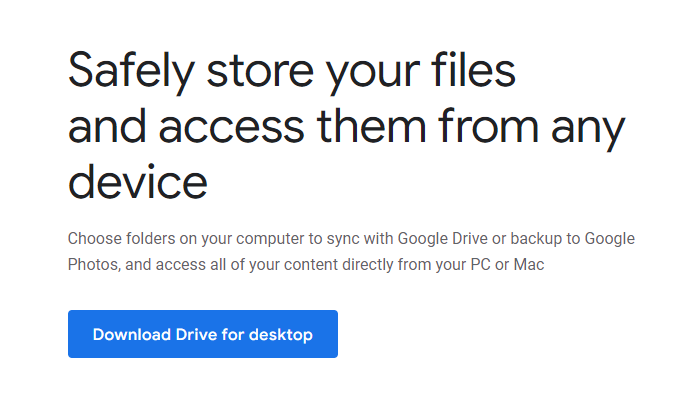The image size is (687, 400).
Task: Click "Choose folders" in the description text
Action: [x=115, y=240]
